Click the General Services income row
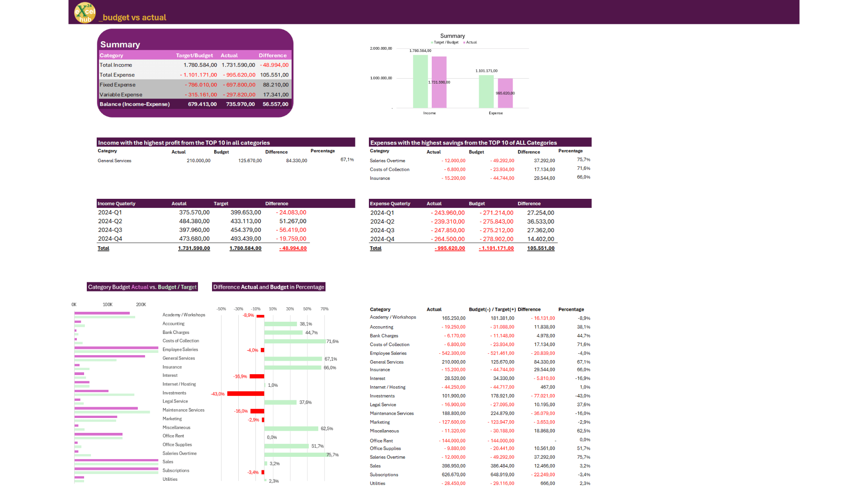This screenshot has width=868, height=488. tap(114, 160)
